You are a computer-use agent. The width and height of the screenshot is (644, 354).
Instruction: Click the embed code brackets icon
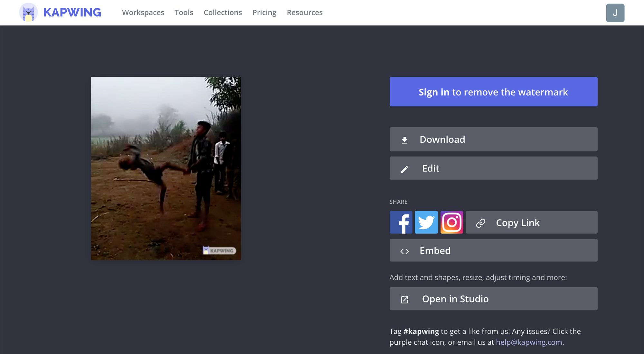[404, 251]
